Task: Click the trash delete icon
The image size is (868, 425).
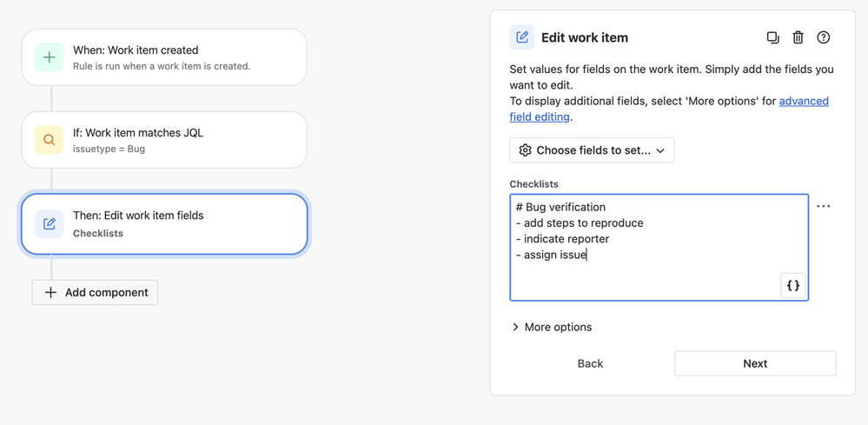Action: pos(798,37)
